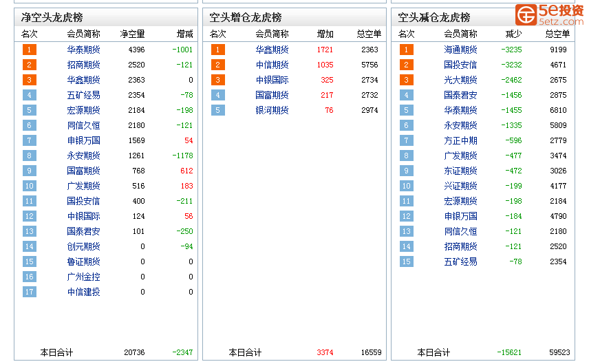The image size is (589, 364).
Task: Click the 增加 column header
Action: (x=325, y=34)
